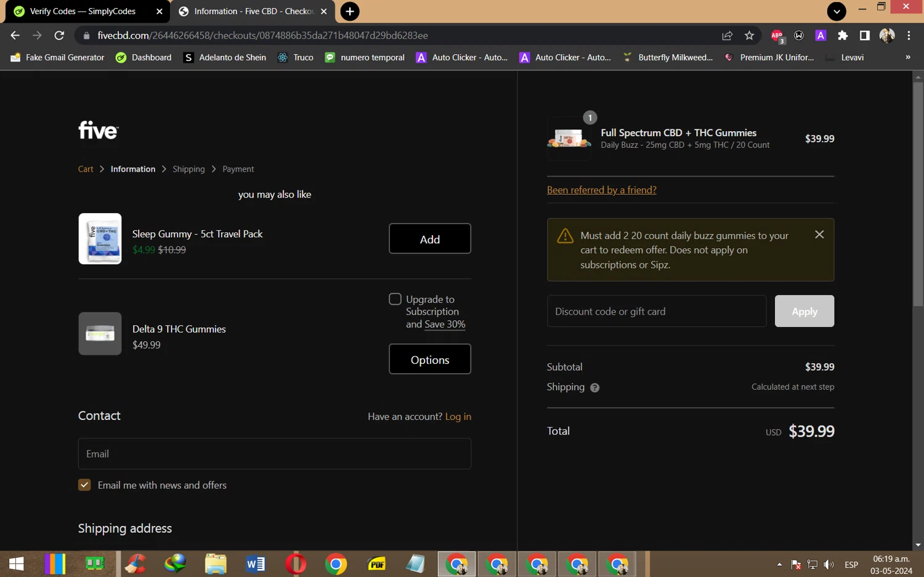The height and width of the screenshot is (577, 924).
Task: Open the Butterfly Milkweed bookmark
Action: pyautogui.click(x=668, y=57)
